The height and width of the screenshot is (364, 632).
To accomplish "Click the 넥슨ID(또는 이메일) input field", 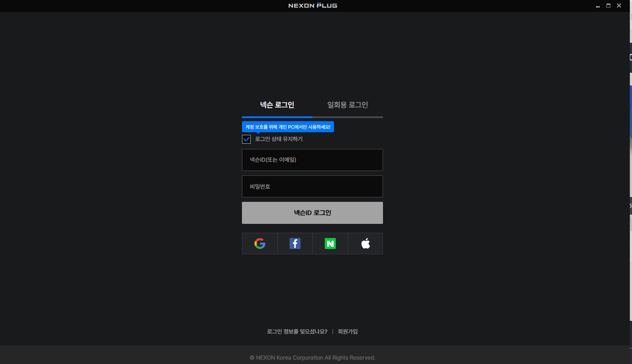I will click(312, 160).
